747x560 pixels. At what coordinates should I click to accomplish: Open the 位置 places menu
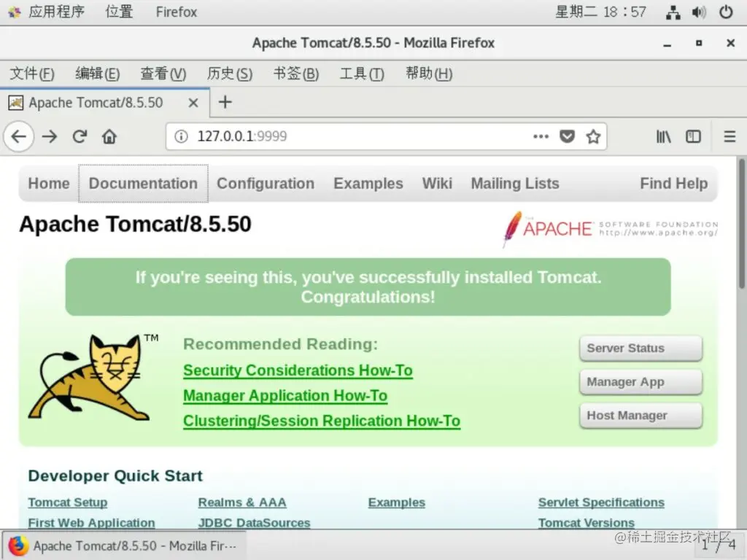coord(119,12)
